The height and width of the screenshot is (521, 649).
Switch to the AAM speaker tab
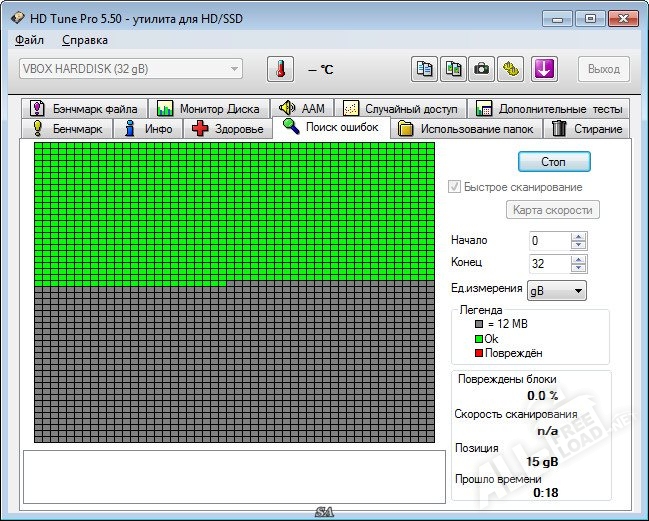(x=301, y=108)
